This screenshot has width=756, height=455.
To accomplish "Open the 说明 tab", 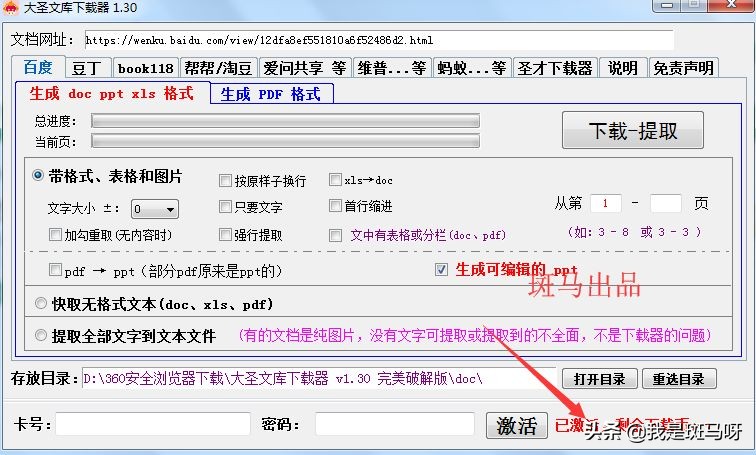I will pyautogui.click(x=622, y=68).
